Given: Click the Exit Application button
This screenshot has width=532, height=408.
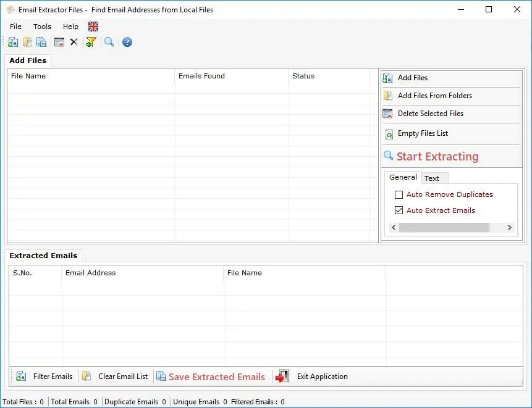Looking at the screenshot, I should coord(311,377).
